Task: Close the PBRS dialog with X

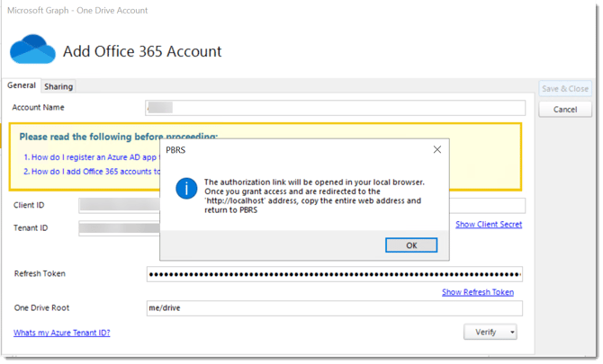Action: [x=437, y=150]
